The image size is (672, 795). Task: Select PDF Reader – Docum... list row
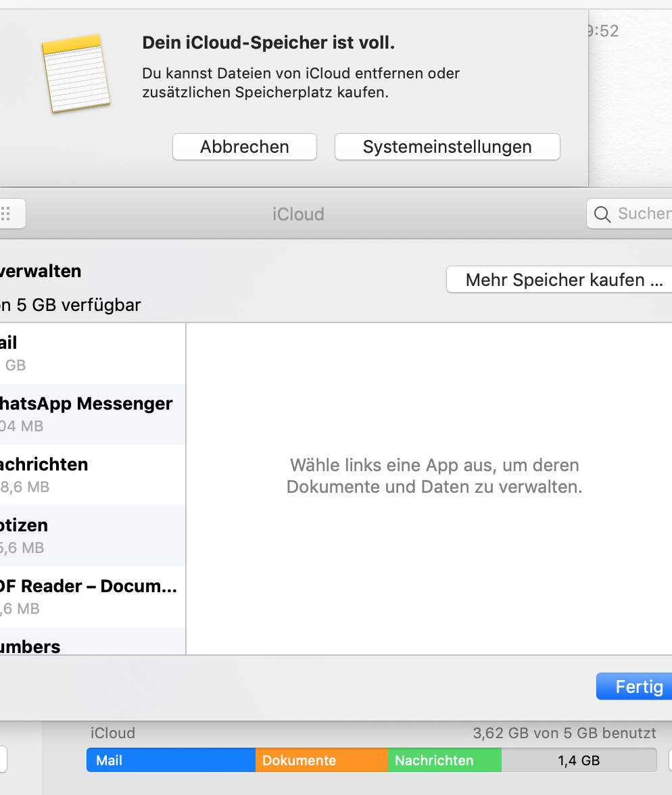pyautogui.click(x=93, y=597)
